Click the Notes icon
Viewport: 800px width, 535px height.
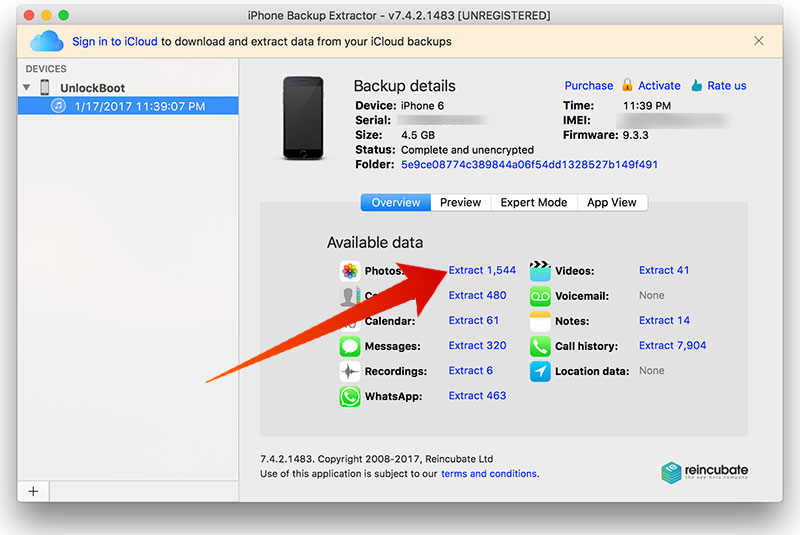(x=540, y=321)
